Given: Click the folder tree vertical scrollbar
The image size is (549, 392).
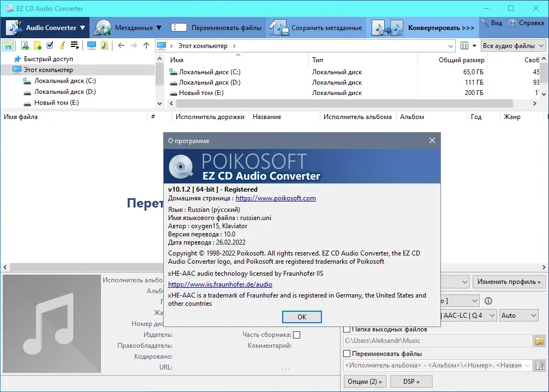Looking at the screenshot, I should pyautogui.click(x=160, y=75).
